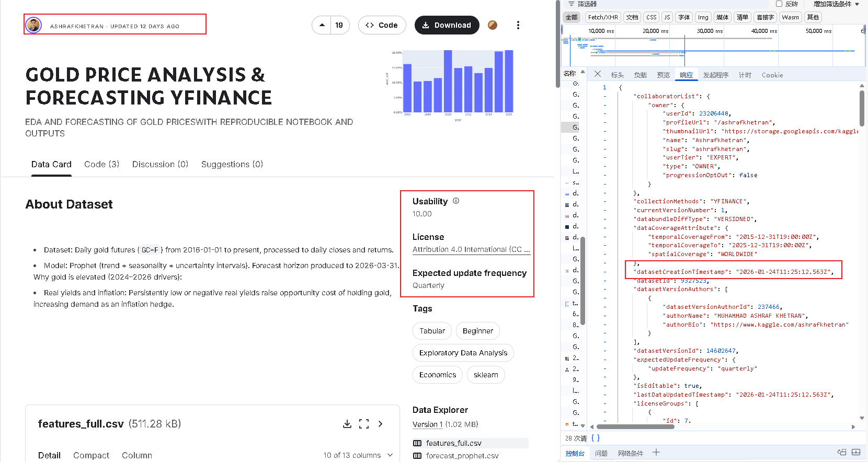Click the Ashrafkhetran author avatar
868x462 pixels.
tap(33, 25)
